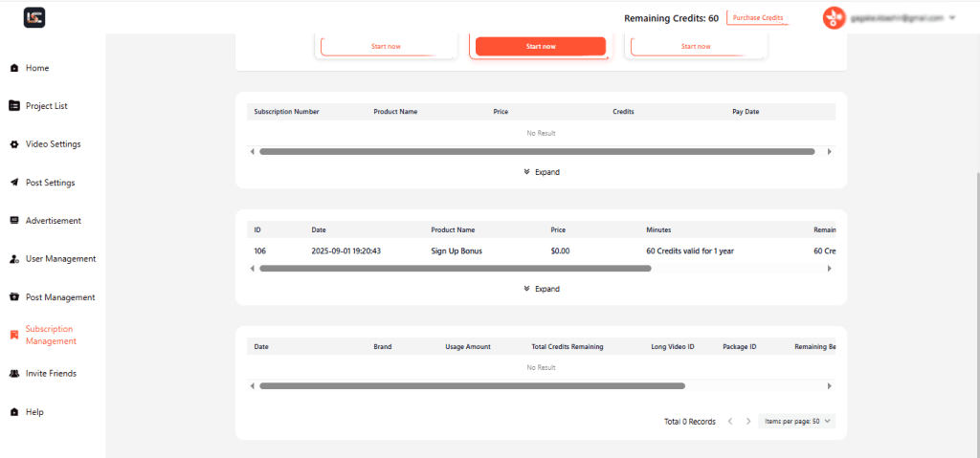Go to next page of records
Viewport: 980px width, 458px height.
pyautogui.click(x=748, y=421)
